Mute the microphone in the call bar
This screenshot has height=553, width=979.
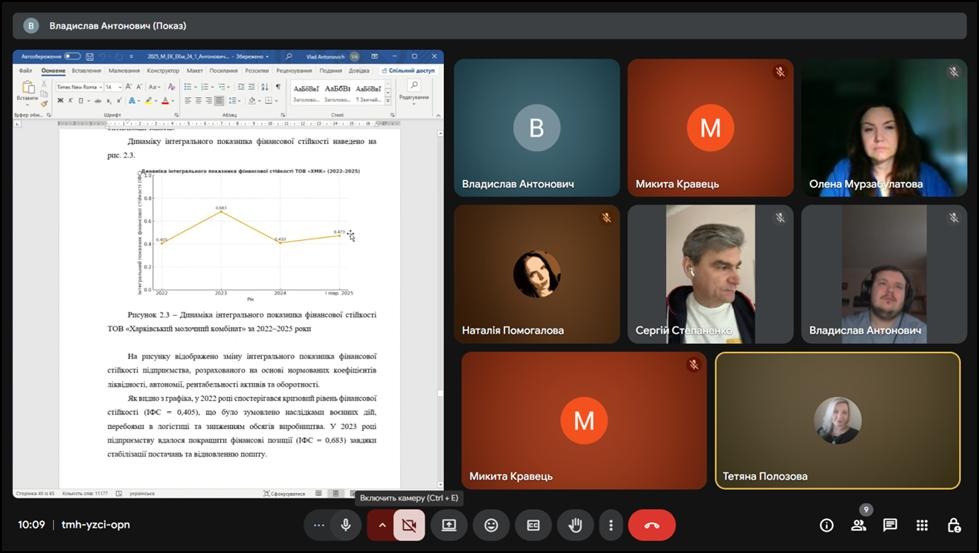point(346,525)
